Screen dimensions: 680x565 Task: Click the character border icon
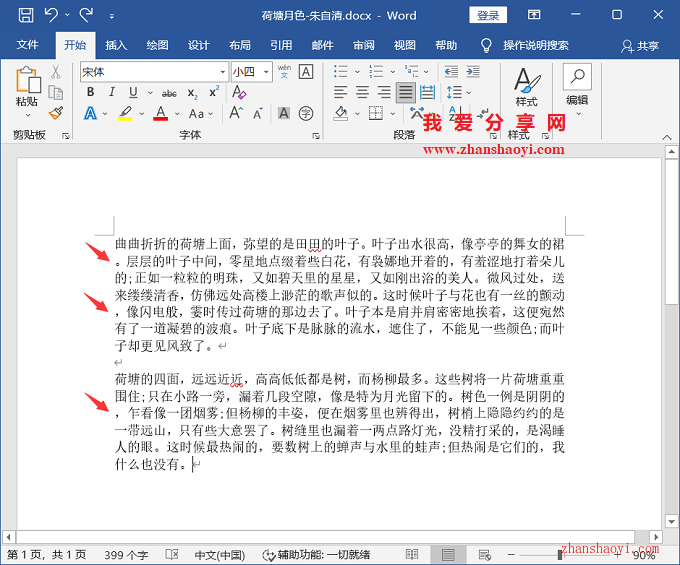point(306,72)
